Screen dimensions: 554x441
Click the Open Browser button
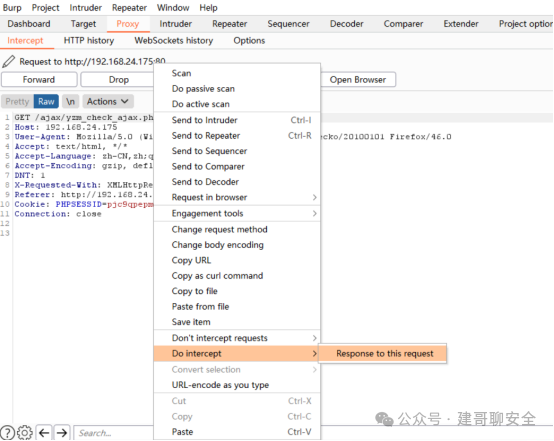pyautogui.click(x=358, y=80)
